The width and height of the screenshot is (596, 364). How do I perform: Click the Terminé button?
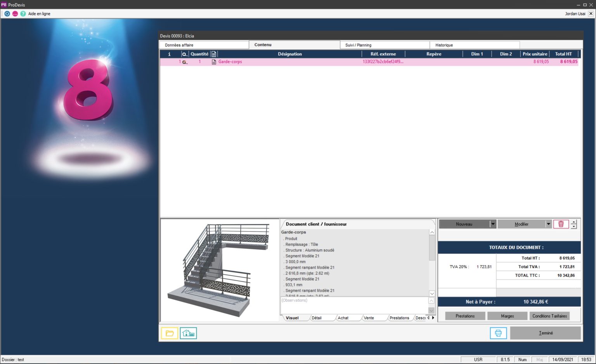(x=545, y=333)
